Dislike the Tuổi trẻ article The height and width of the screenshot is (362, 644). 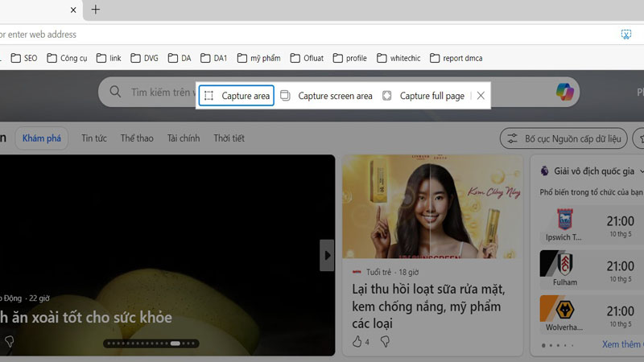385,341
